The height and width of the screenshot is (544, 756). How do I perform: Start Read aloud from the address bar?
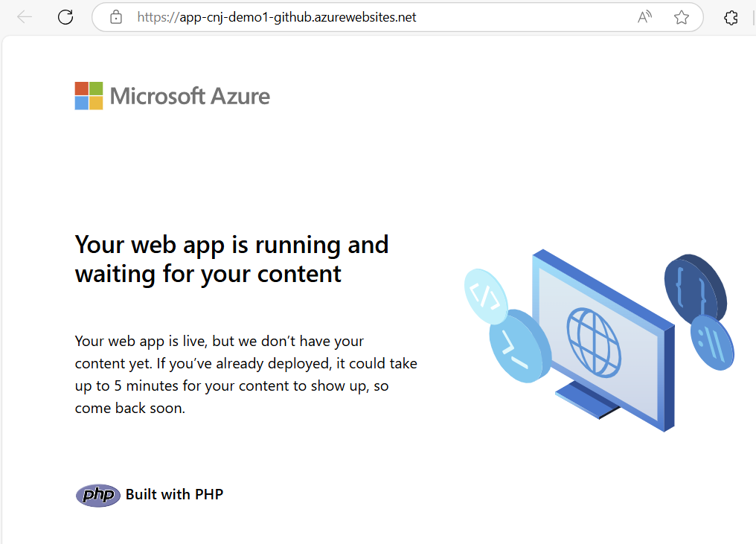click(x=644, y=17)
